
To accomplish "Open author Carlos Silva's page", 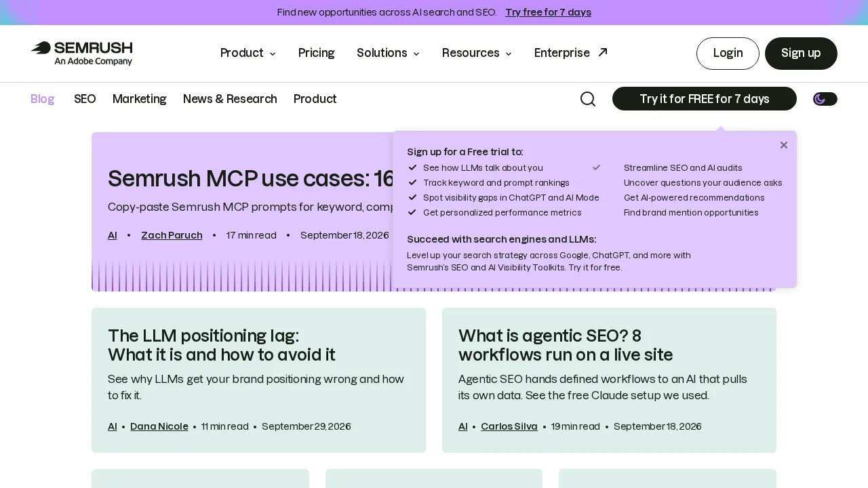I will click(509, 426).
